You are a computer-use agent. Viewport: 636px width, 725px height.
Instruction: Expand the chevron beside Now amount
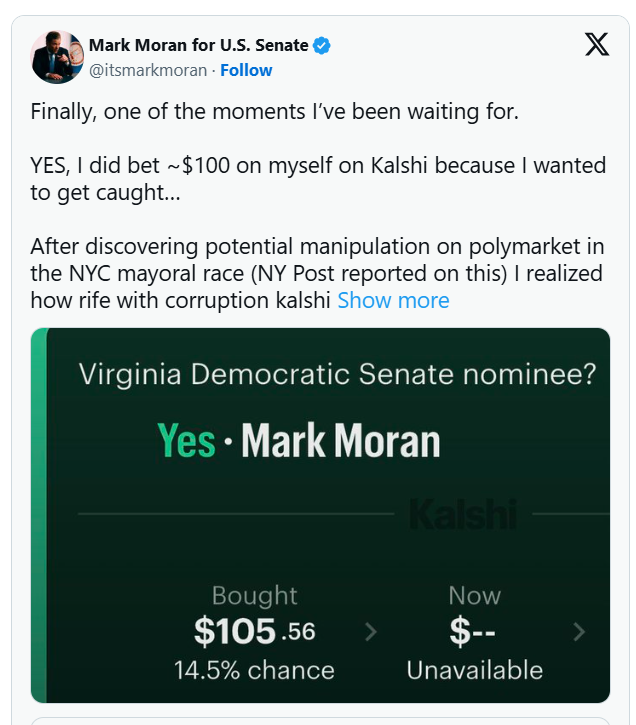(x=579, y=631)
